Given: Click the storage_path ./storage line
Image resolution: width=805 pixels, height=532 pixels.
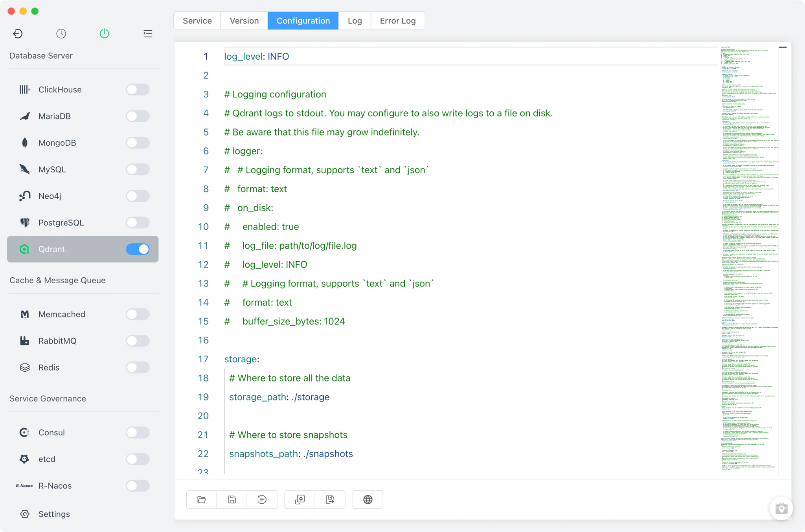Looking at the screenshot, I should pyautogui.click(x=279, y=397).
